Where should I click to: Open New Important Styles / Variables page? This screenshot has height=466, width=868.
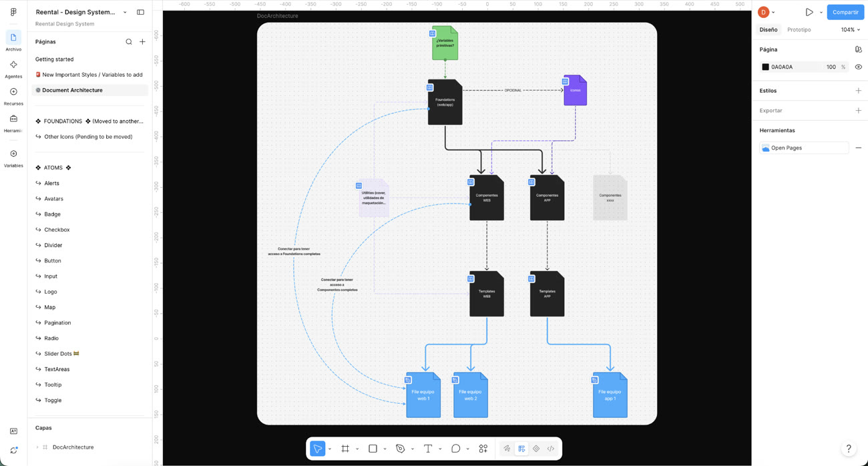(89, 75)
